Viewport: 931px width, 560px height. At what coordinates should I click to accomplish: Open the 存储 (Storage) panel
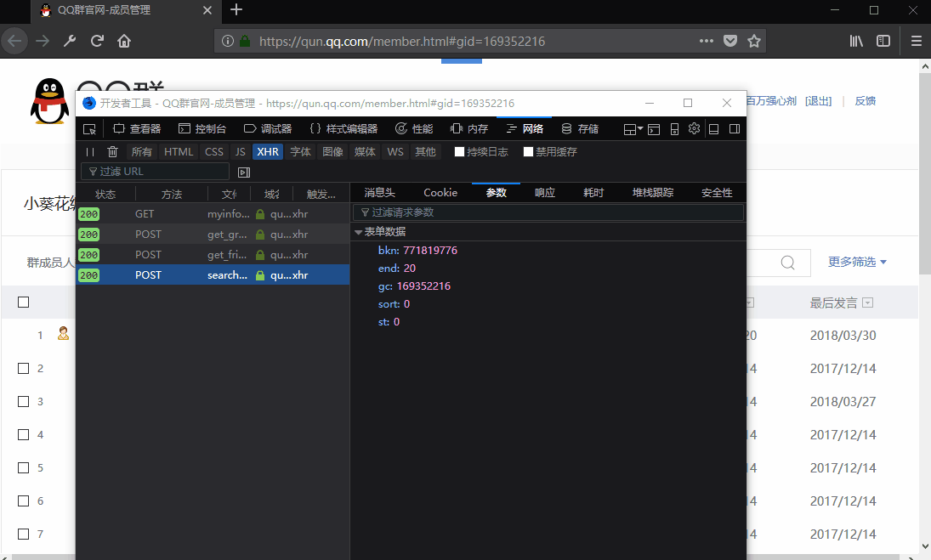click(x=580, y=128)
